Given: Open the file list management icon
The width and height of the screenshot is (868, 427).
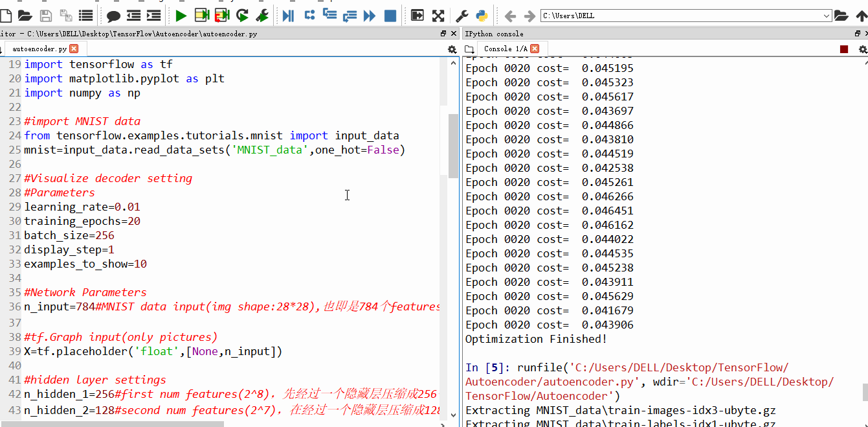Looking at the screenshot, I should [x=85, y=16].
